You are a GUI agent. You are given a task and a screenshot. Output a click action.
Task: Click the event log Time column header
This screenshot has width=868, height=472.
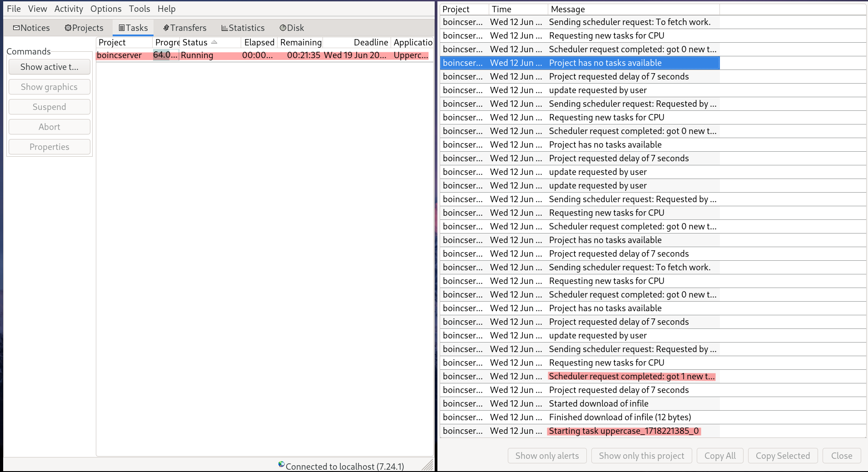pos(518,9)
